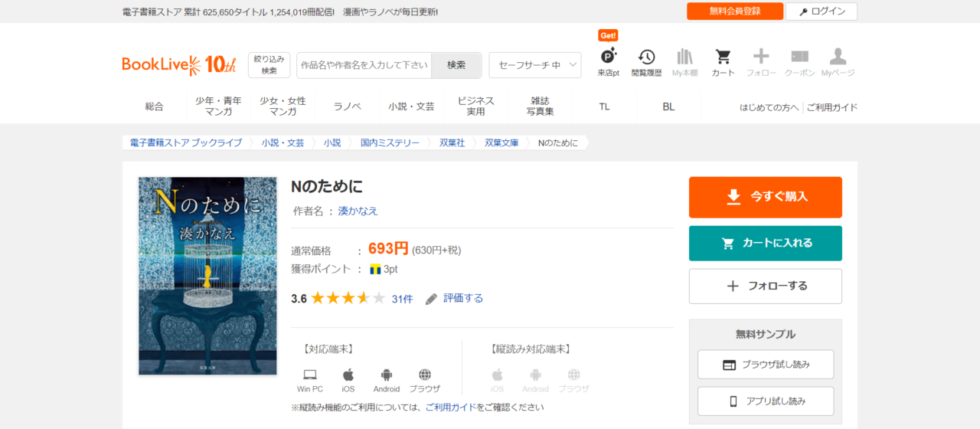Open the Myページ profile icon

838,61
